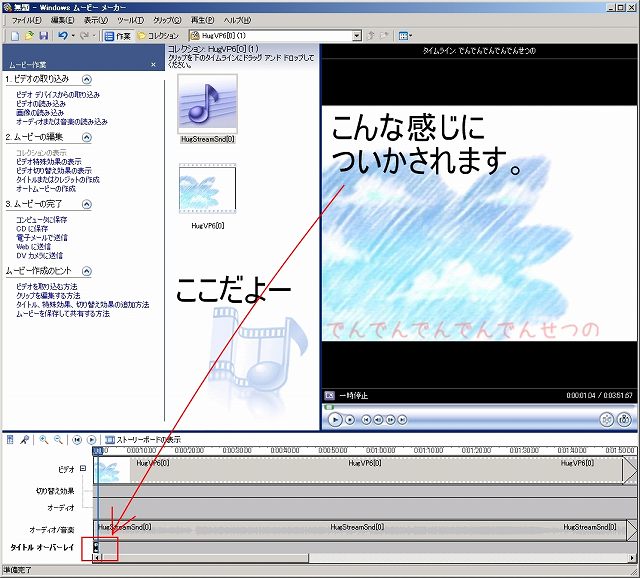Toggle the コレクション pane button
This screenshot has height=578, width=640.
tap(158, 36)
